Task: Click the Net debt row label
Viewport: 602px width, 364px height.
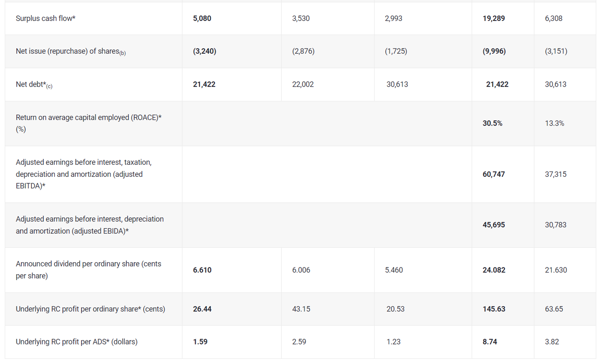Action: 34,85
